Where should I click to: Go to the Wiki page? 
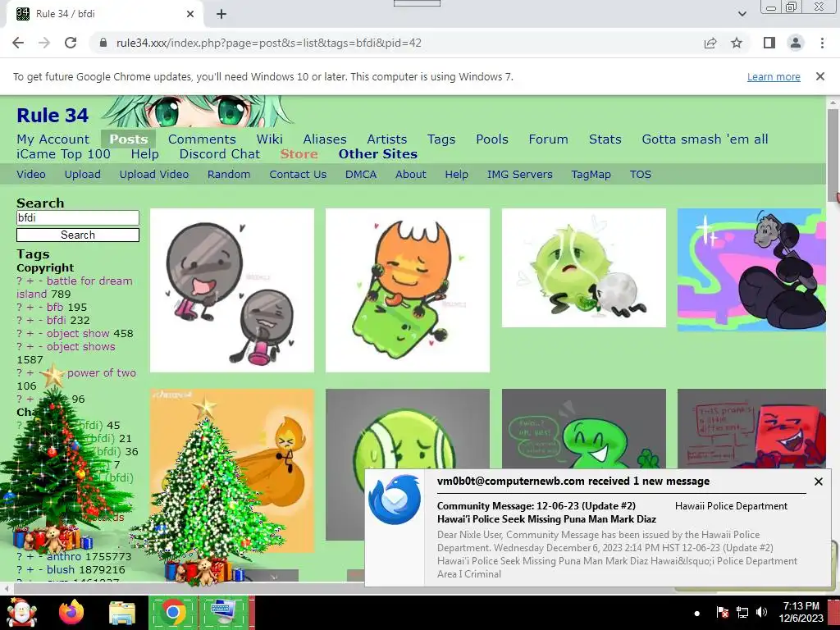[269, 139]
